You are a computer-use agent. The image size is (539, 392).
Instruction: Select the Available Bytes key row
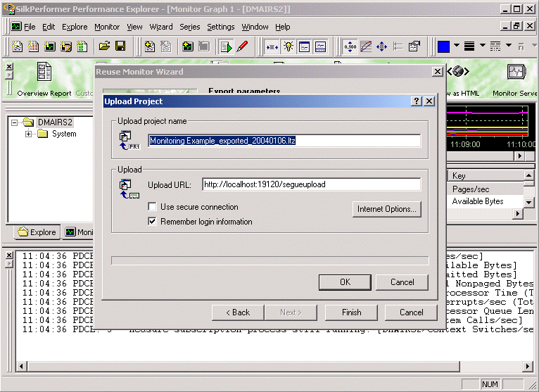click(x=486, y=201)
